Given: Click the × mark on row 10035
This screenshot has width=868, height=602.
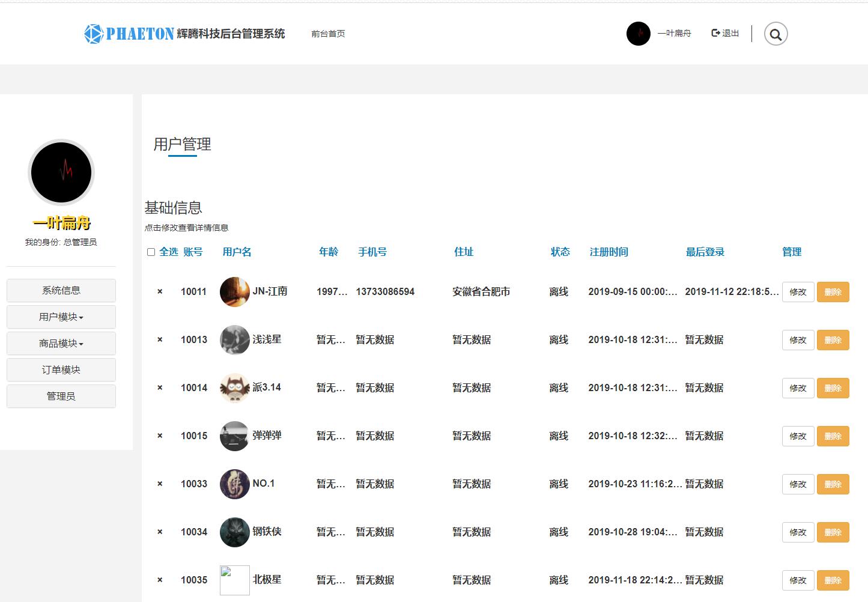Looking at the screenshot, I should (x=160, y=580).
